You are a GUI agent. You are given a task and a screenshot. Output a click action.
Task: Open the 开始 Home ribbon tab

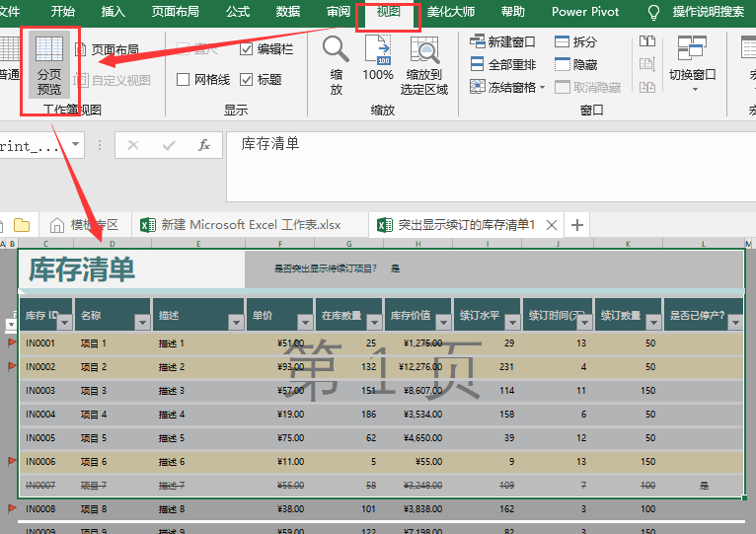pos(63,12)
